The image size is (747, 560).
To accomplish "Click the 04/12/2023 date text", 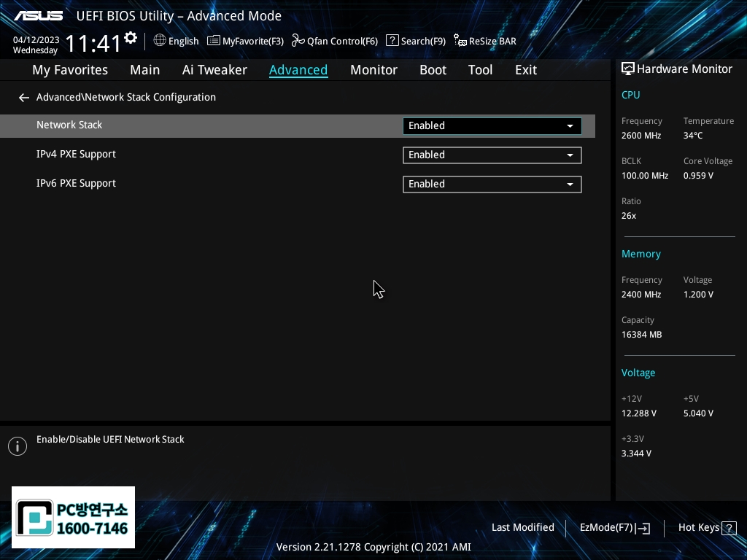I will pyautogui.click(x=36, y=40).
